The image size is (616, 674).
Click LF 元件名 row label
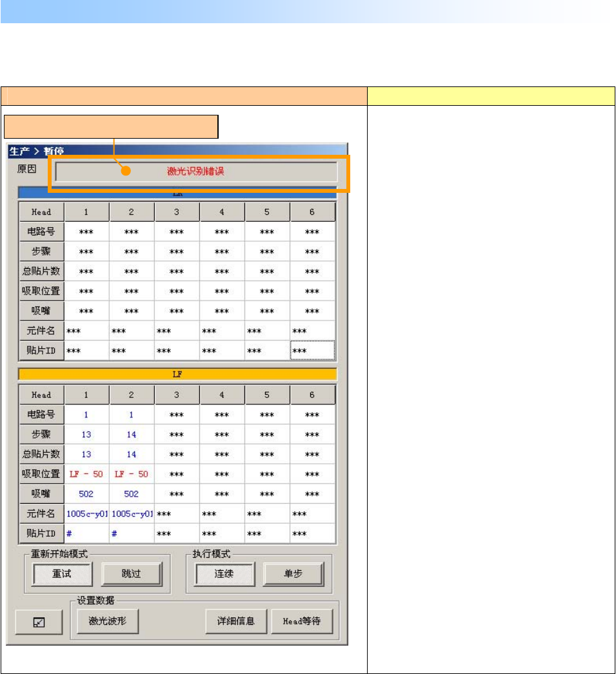click(42, 513)
